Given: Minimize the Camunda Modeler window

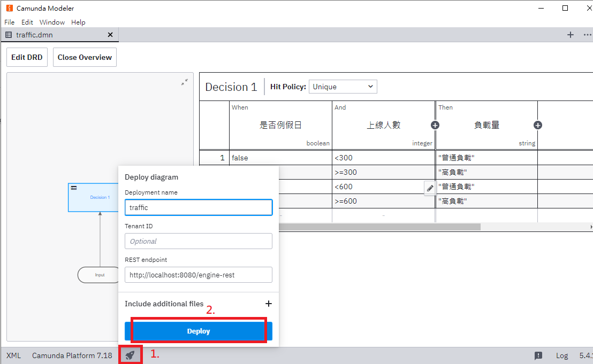Looking at the screenshot, I should click(541, 8).
